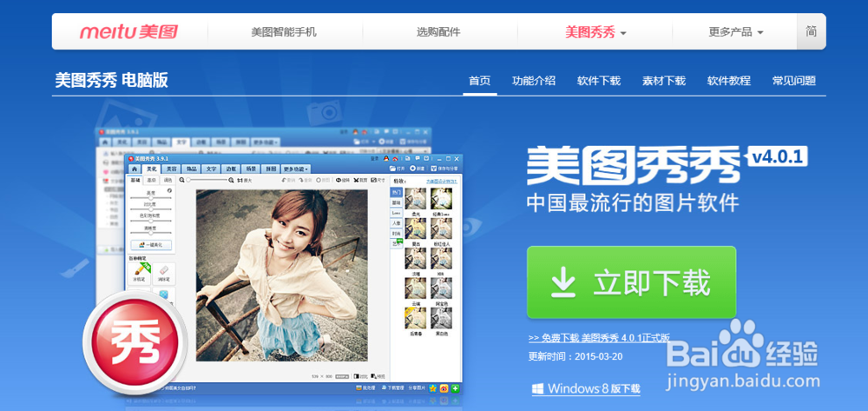Screen dimensions: 868x411
Task: Apply the 柔光 effect thumbnail
Action: point(416,198)
